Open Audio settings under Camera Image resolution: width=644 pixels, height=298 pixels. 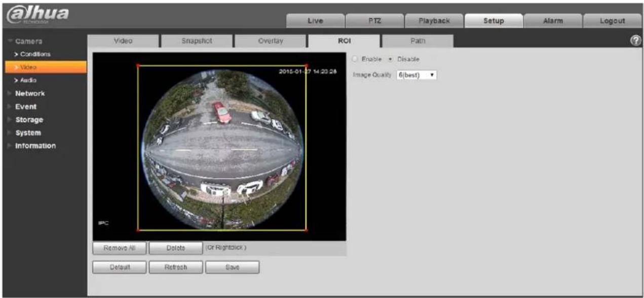pyautogui.click(x=28, y=80)
